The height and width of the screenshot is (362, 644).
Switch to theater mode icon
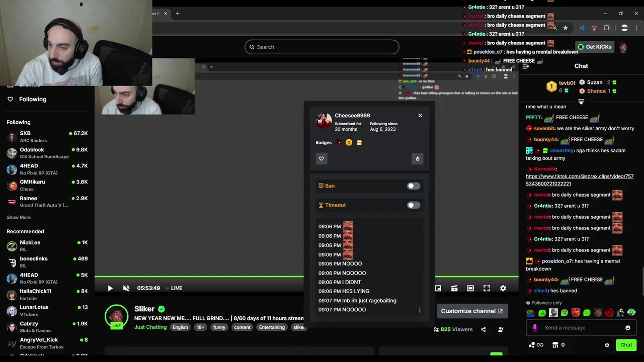(x=470, y=288)
